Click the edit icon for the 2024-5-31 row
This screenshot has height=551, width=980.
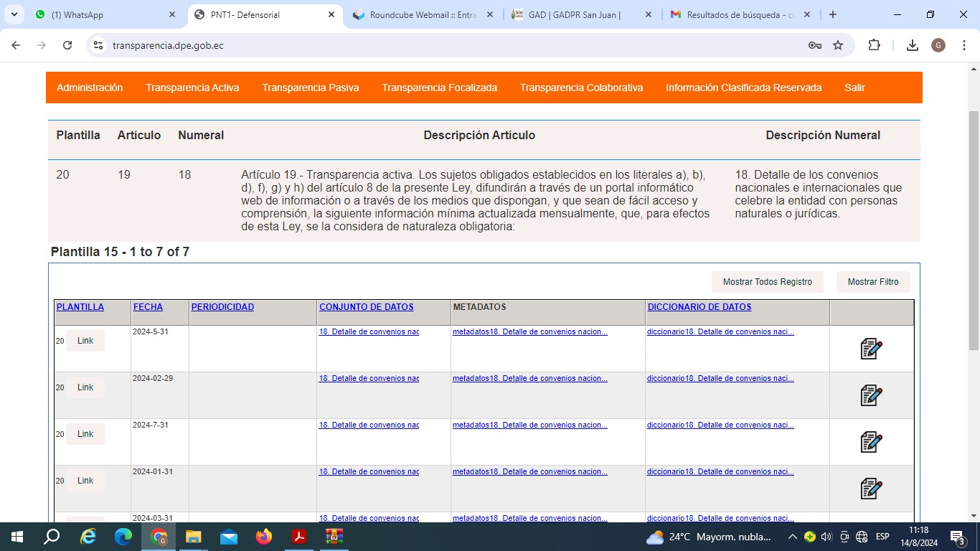point(871,349)
